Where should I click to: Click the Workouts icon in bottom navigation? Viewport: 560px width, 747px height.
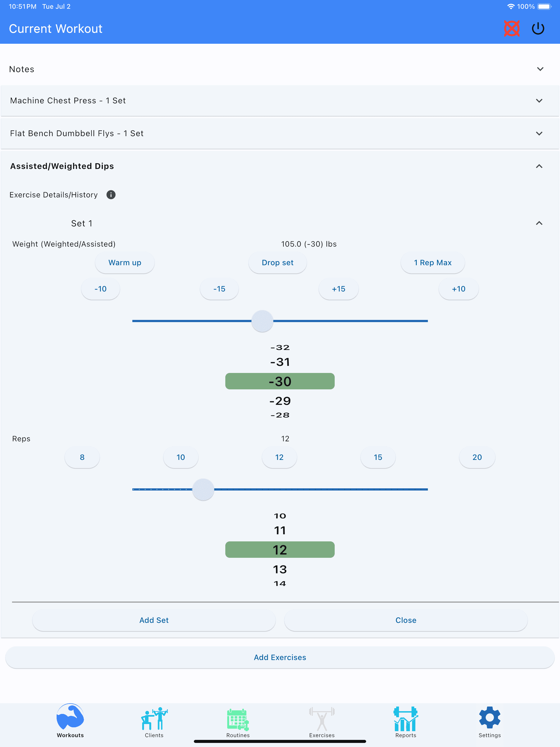[69, 718]
